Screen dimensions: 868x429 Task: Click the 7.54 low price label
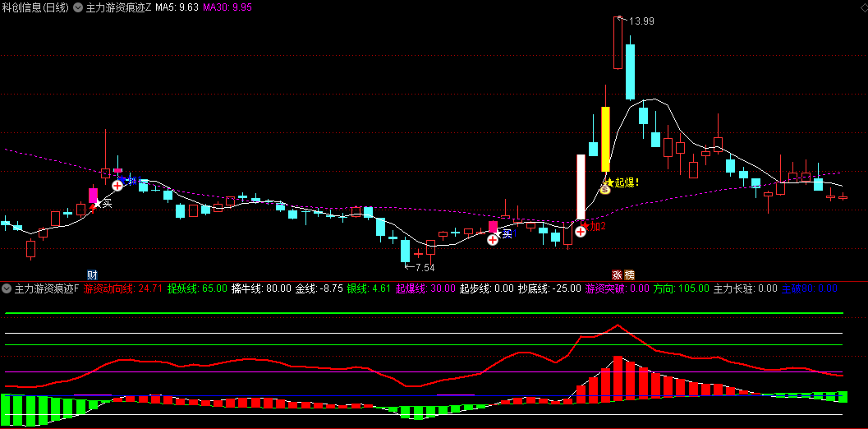pyautogui.click(x=425, y=268)
